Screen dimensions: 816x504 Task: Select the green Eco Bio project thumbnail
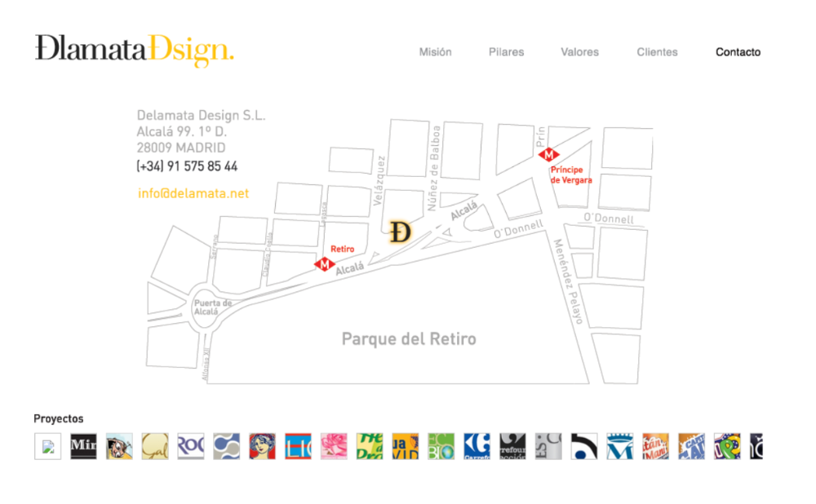click(x=441, y=446)
